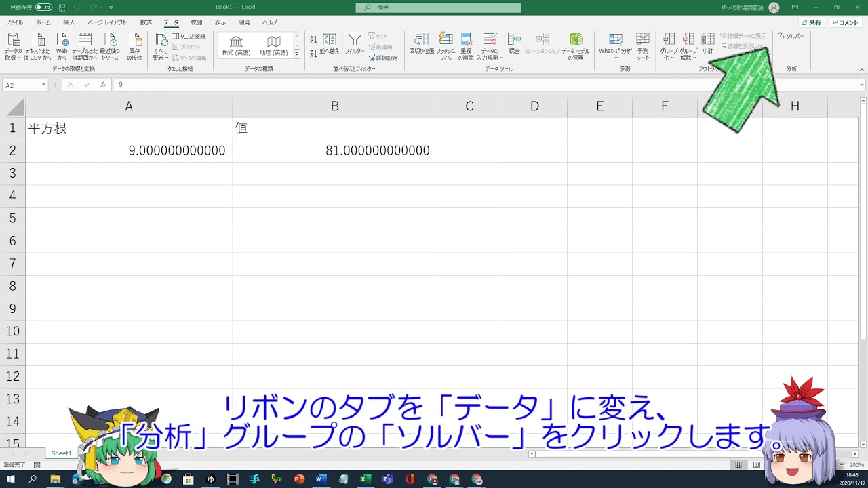Click フラッシュ フィル (Flash Fill) icon
Screen dimensions: 868x488
pos(446,46)
